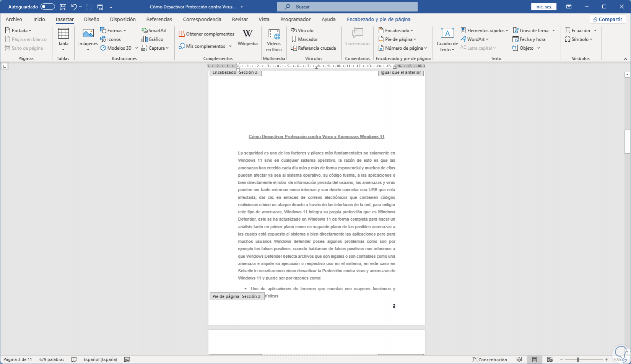Screen dimensions: 631x364
Task: Toggle the Autoguardado switch
Action: click(48, 7)
